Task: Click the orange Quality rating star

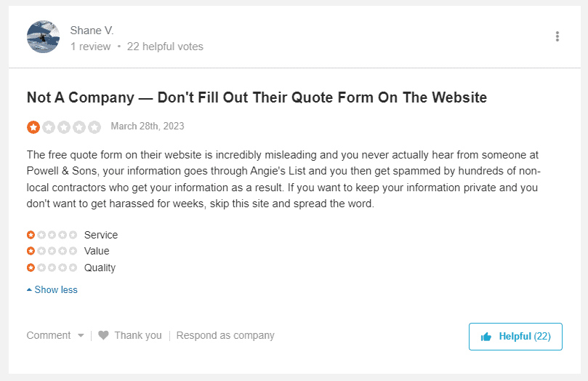Action: (x=31, y=268)
